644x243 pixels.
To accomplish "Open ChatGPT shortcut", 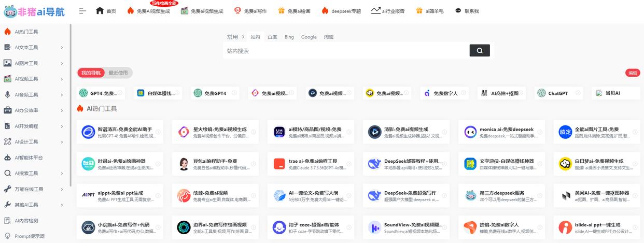I will [559, 93].
